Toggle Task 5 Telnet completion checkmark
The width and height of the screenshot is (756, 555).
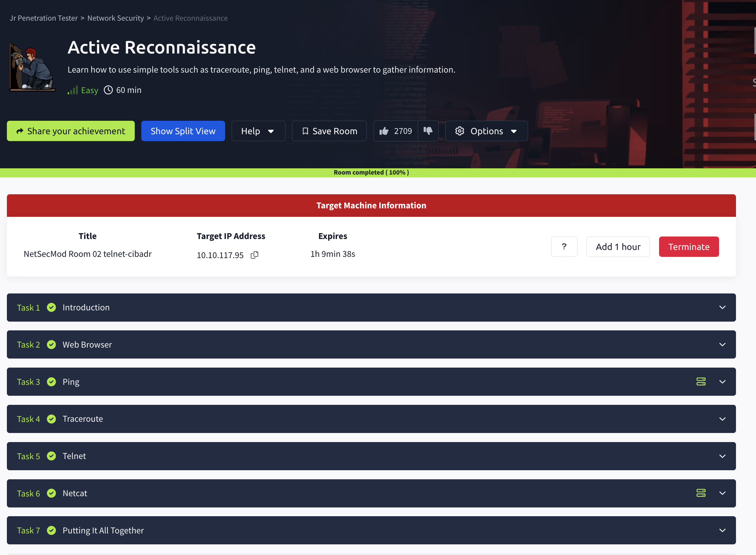coord(51,456)
